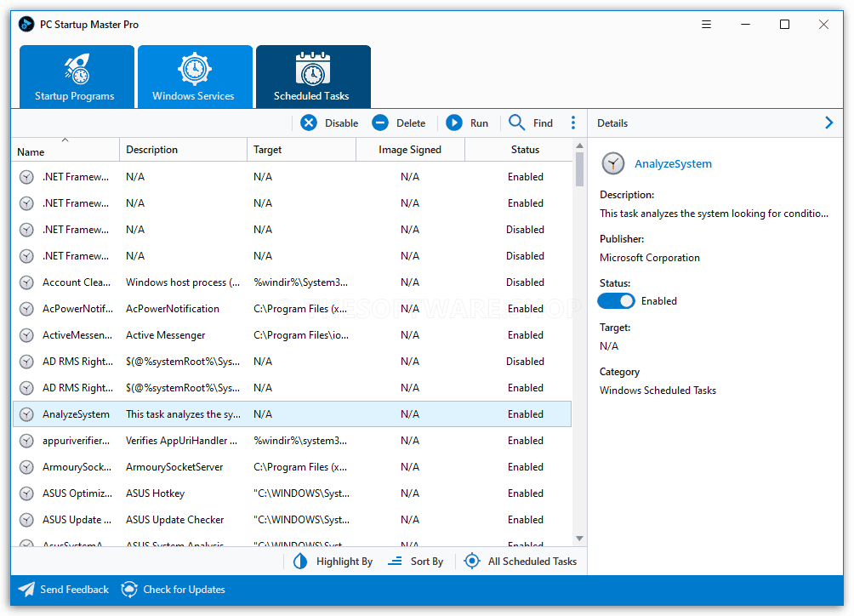Click the PC Startup Master Pro logo icon

[x=26, y=25]
